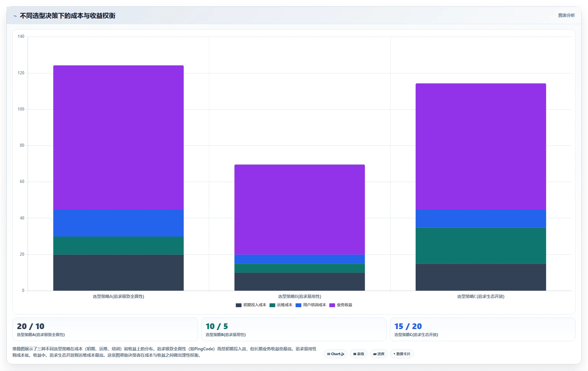Toggle the 初期投入成本 legend swatch
Screen dimensions: 588x371
pyautogui.click(x=239, y=305)
